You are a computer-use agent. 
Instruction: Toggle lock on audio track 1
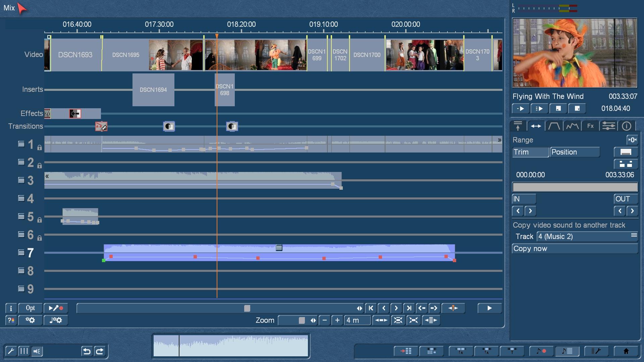(40, 147)
